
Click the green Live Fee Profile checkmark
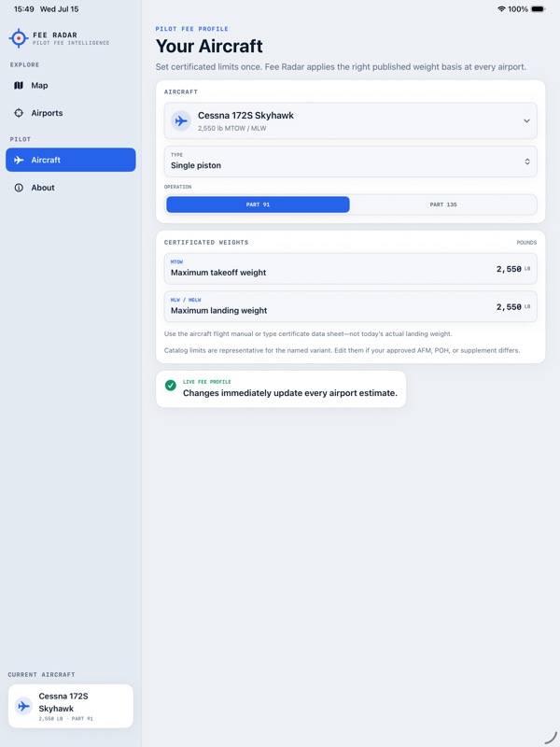coord(171,386)
